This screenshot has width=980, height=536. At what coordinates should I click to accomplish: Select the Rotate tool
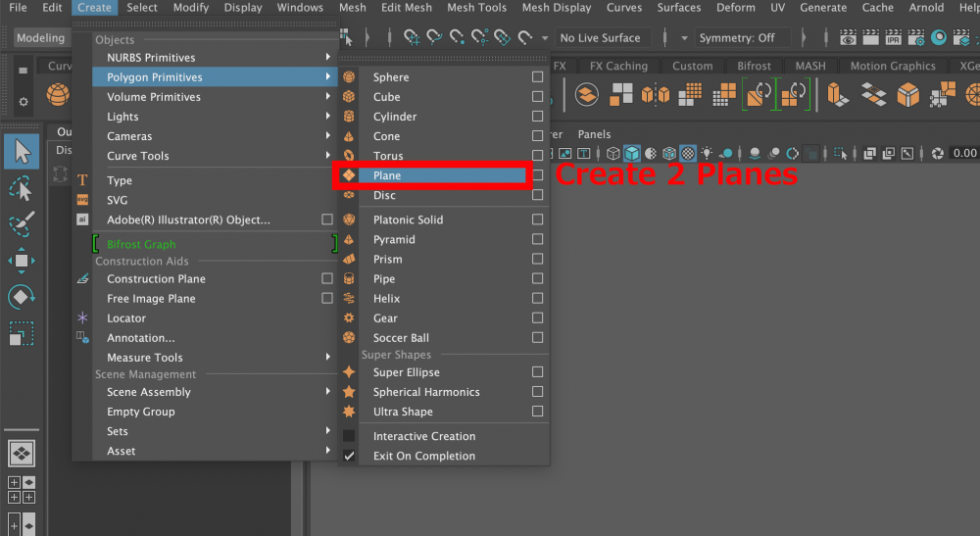[x=22, y=296]
